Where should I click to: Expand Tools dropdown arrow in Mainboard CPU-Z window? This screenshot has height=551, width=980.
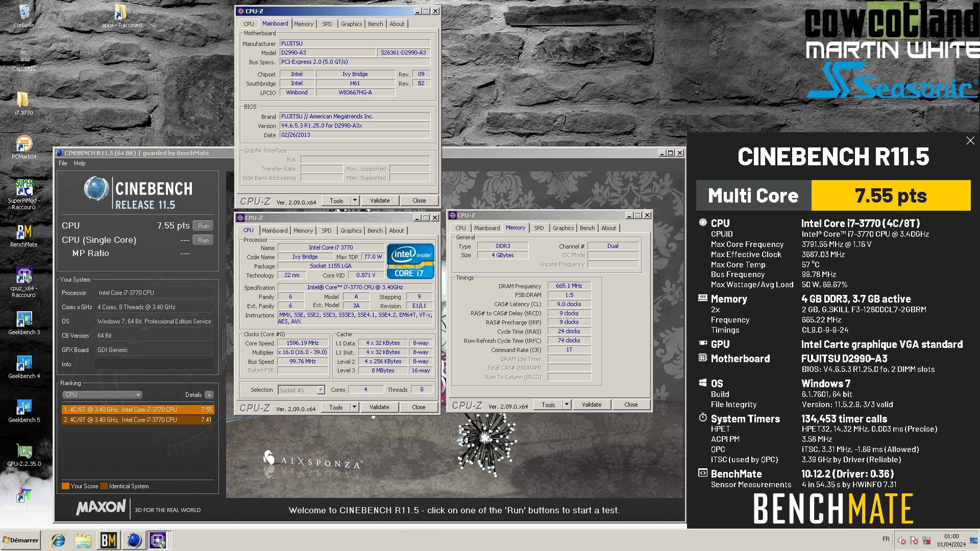(x=355, y=201)
